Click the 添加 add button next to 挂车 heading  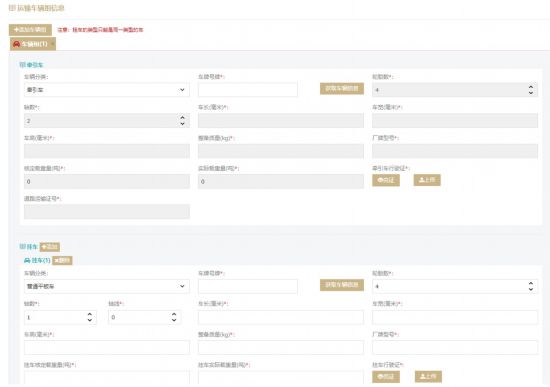coord(49,247)
